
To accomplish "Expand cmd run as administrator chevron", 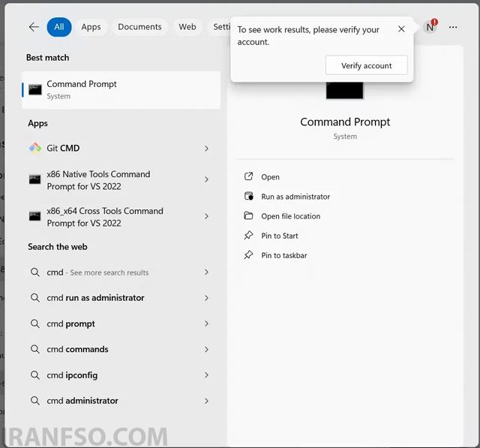I will pos(207,298).
